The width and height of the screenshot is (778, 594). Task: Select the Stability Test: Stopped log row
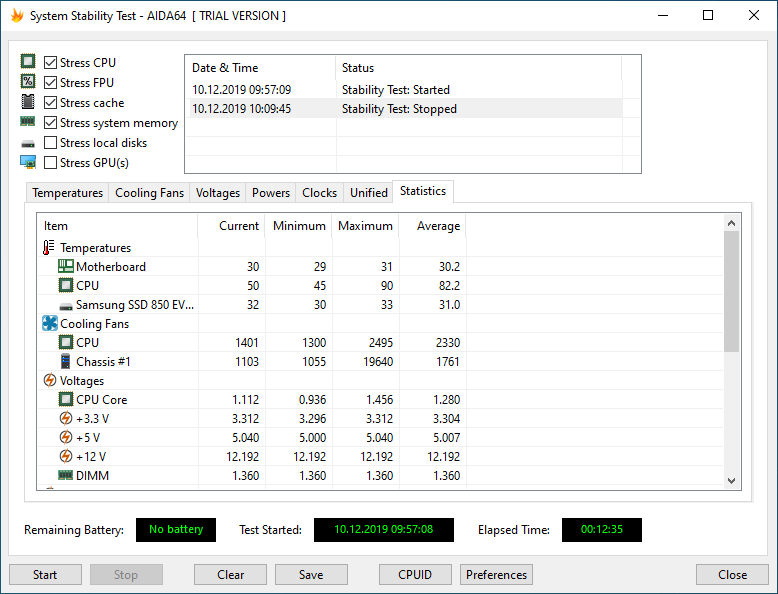(404, 109)
